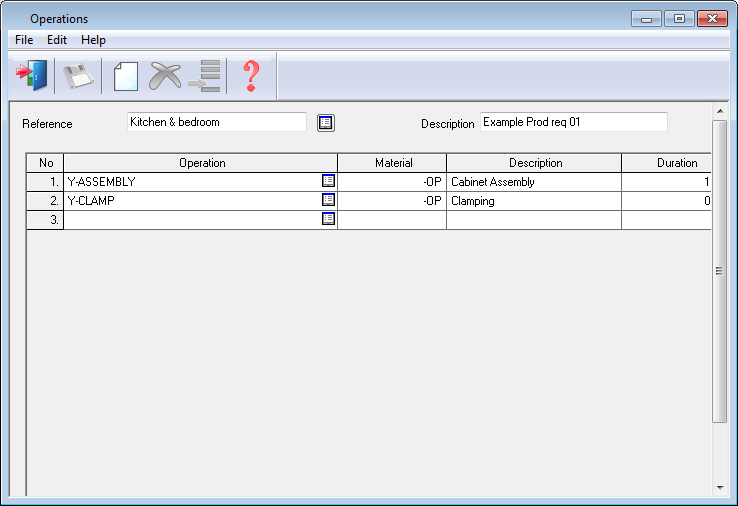Click the vertical scrollbar down arrow
738x506 pixels.
click(719, 487)
